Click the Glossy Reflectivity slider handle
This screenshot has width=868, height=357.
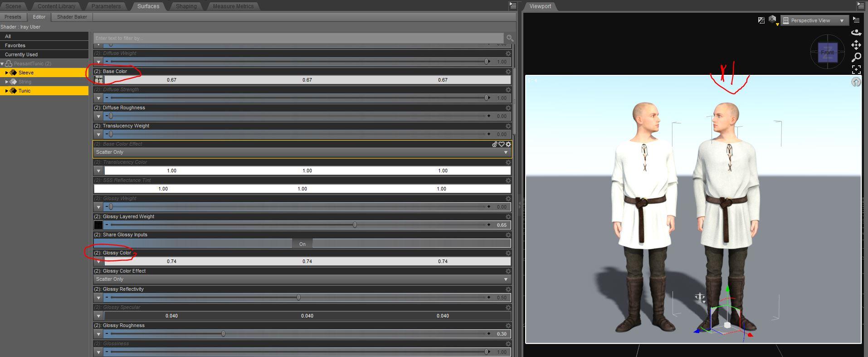(298, 298)
